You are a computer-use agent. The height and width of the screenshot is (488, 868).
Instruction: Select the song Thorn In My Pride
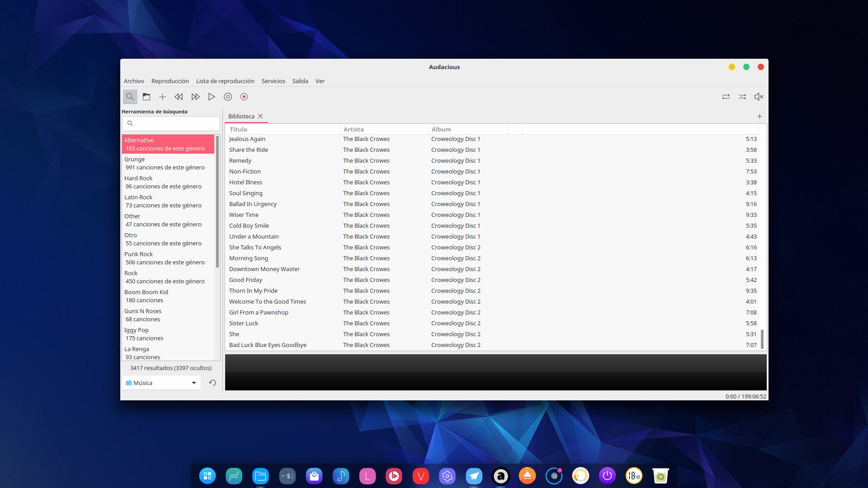coord(493,291)
